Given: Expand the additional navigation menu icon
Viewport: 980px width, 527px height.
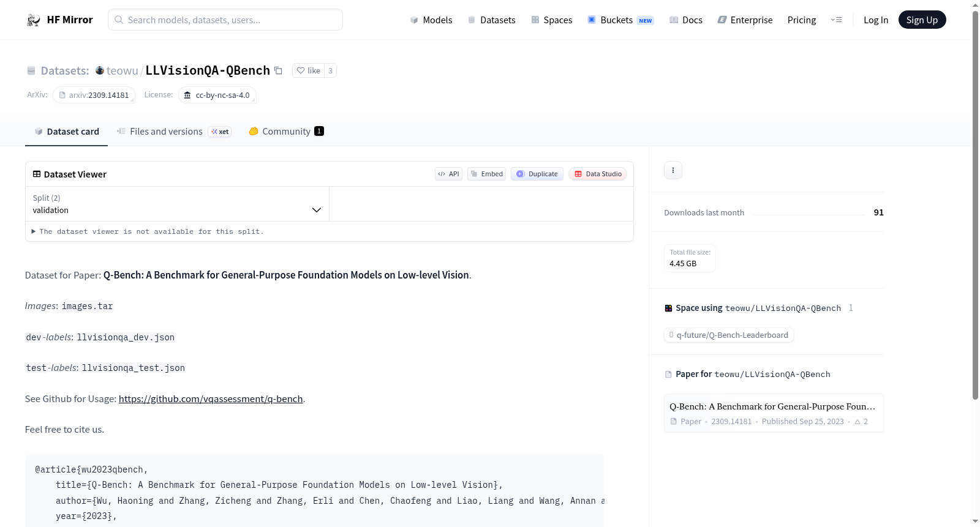Looking at the screenshot, I should 836,20.
